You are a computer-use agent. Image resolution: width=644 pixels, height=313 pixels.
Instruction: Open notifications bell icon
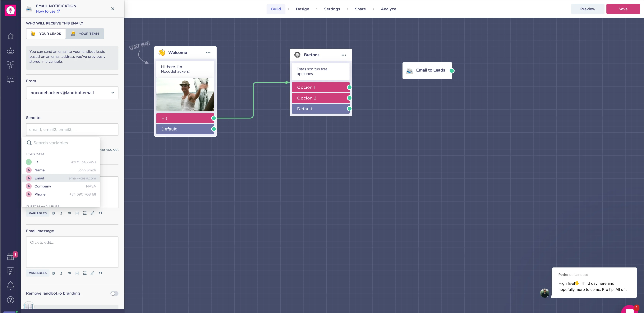pyautogui.click(x=10, y=285)
